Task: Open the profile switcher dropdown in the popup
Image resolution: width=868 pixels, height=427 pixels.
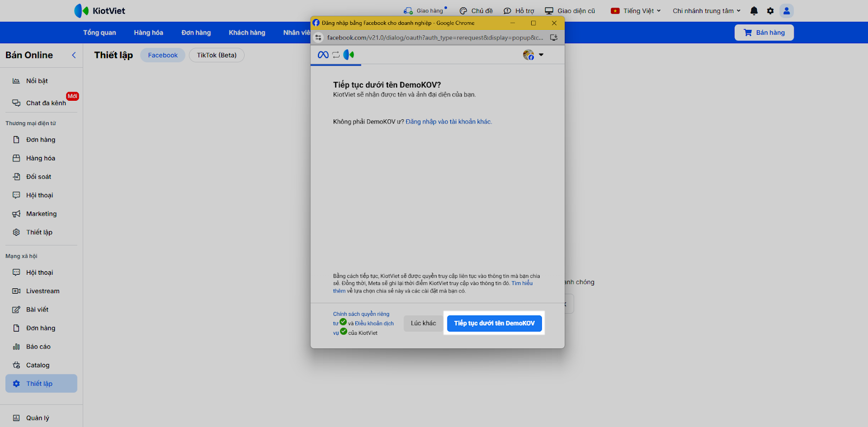Action: [533, 55]
